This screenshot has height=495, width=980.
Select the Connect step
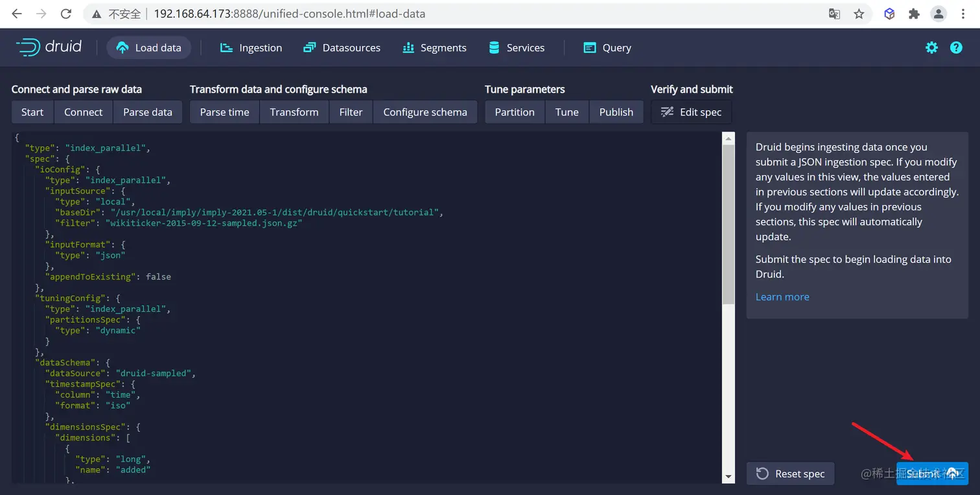(84, 112)
